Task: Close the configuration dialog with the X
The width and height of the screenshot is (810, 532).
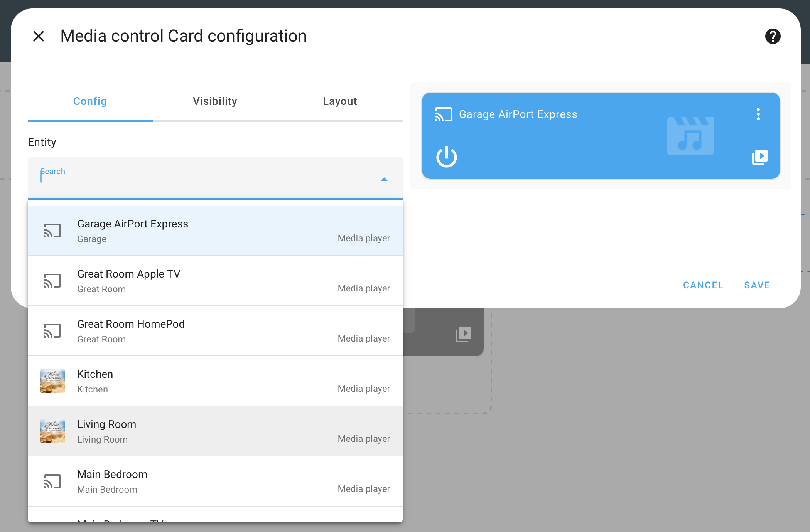Action: coord(39,36)
